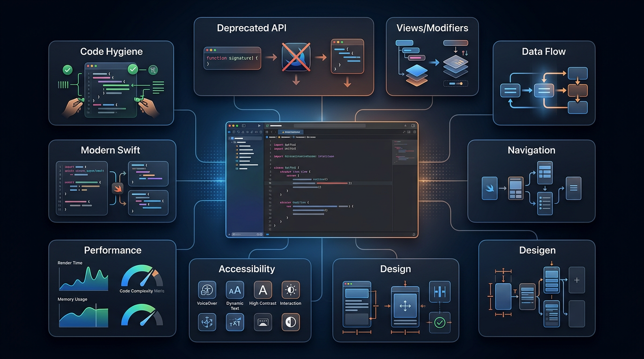The width and height of the screenshot is (644, 359).
Task: Click the green checkmark circle in Design panel
Action: point(439,322)
